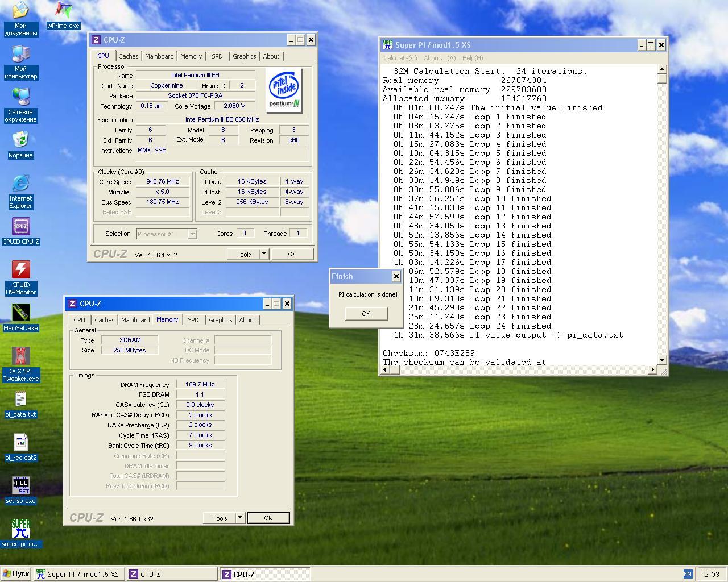Click the 'Checksum: 0743E289' line

click(x=429, y=353)
